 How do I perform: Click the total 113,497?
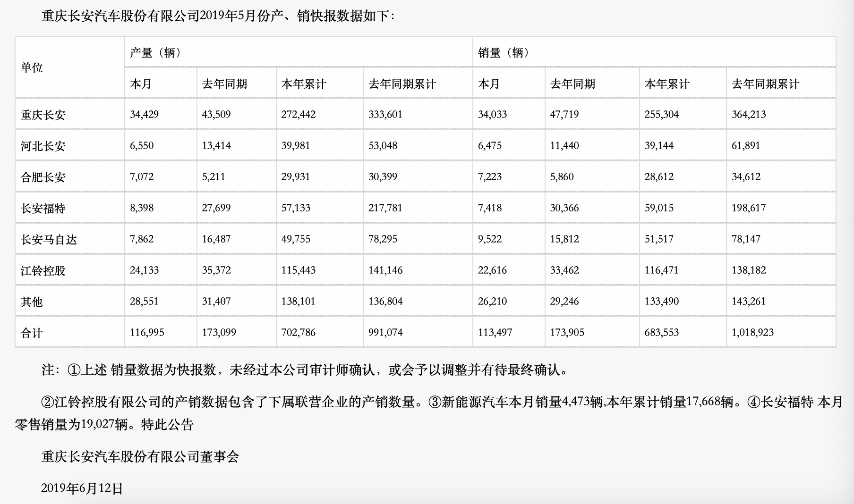point(495,332)
